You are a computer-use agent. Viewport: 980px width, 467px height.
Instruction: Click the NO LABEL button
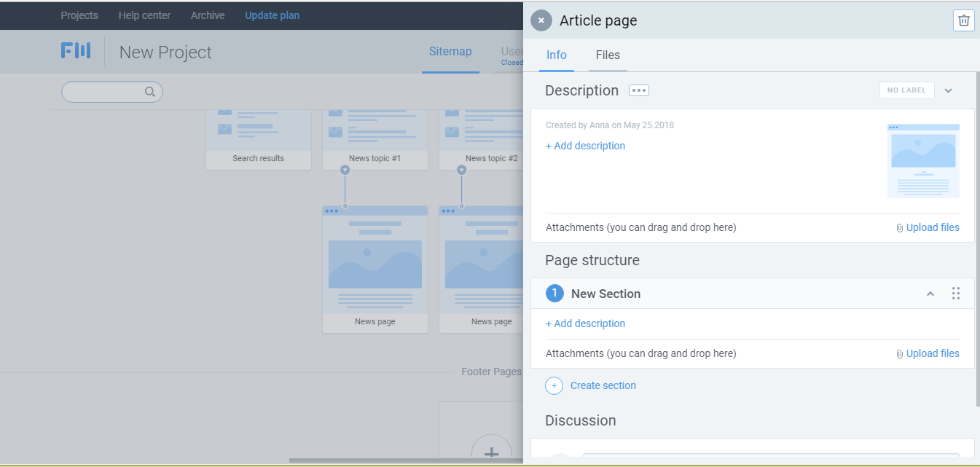click(x=906, y=90)
